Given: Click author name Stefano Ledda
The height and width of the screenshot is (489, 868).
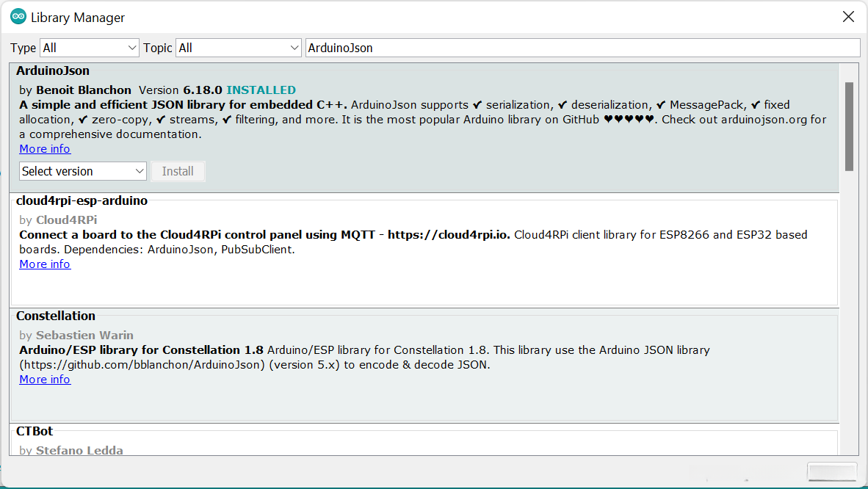Looking at the screenshot, I should click(x=80, y=450).
